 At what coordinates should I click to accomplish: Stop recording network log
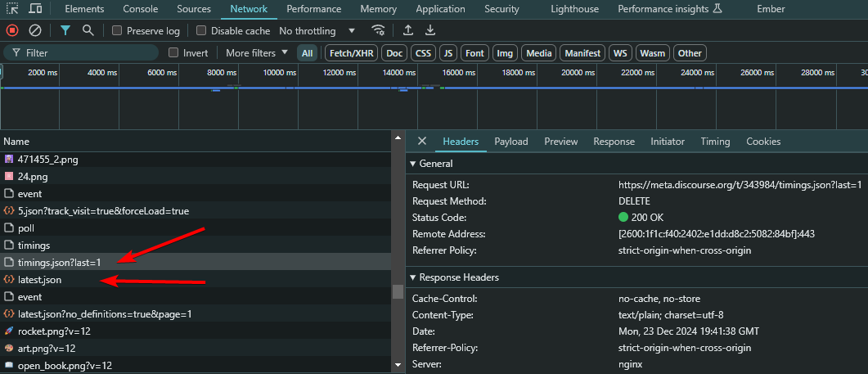tap(12, 30)
